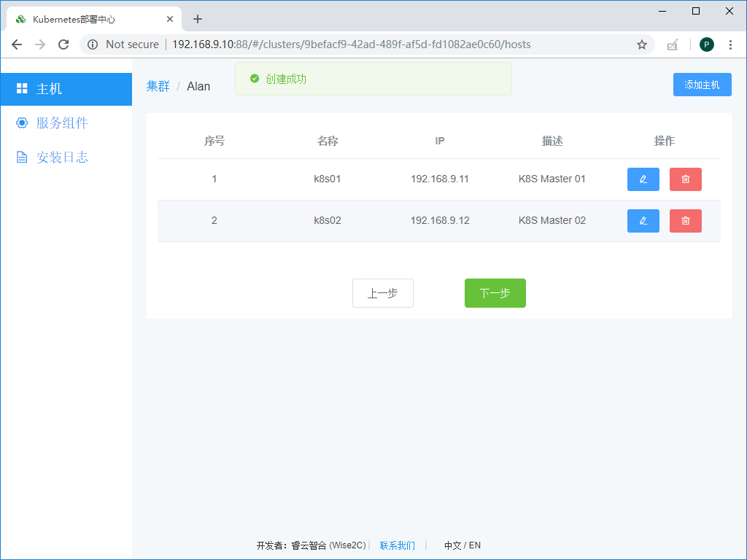Click the 名称 column header

328,141
